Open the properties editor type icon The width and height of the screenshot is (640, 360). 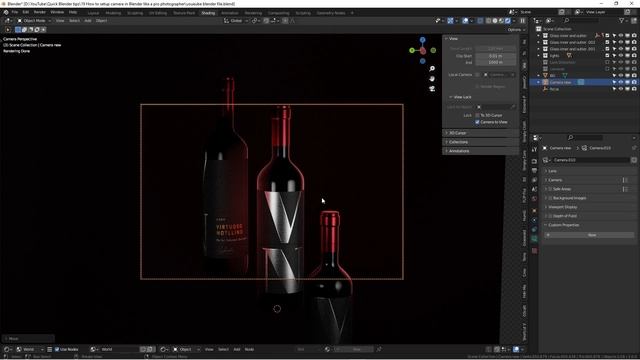coord(536,138)
